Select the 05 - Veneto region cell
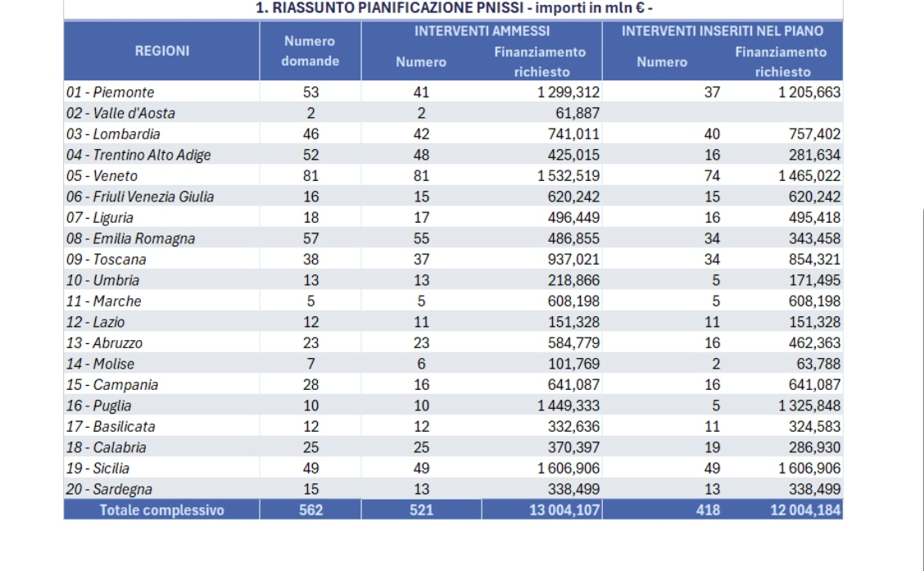The height and width of the screenshot is (571, 924). [102, 176]
